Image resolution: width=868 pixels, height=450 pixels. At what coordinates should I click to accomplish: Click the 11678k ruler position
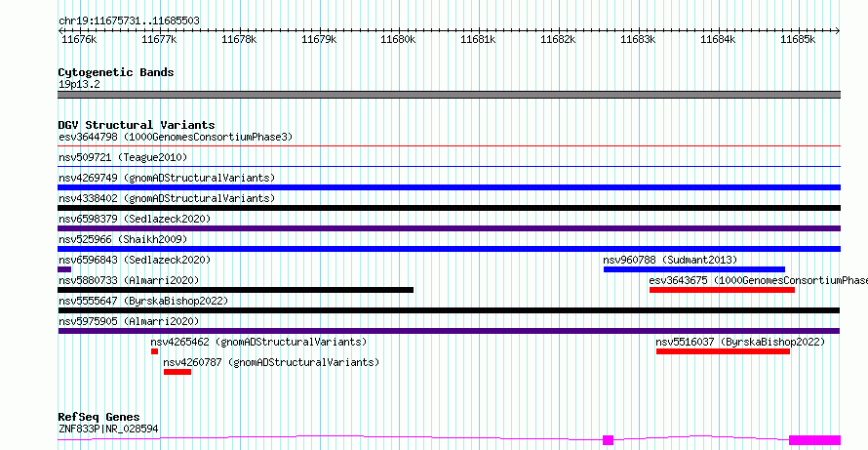click(239, 39)
